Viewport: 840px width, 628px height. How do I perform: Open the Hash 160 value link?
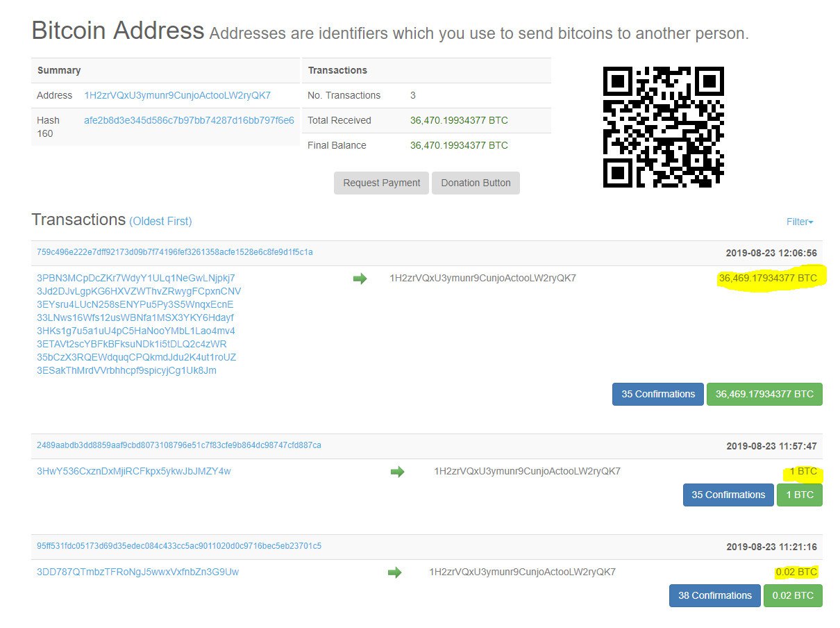pos(189,120)
